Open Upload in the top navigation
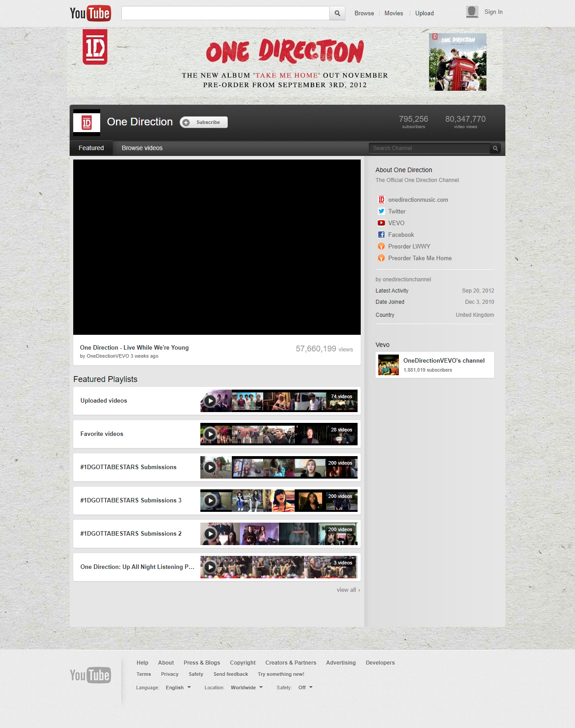 pyautogui.click(x=425, y=13)
